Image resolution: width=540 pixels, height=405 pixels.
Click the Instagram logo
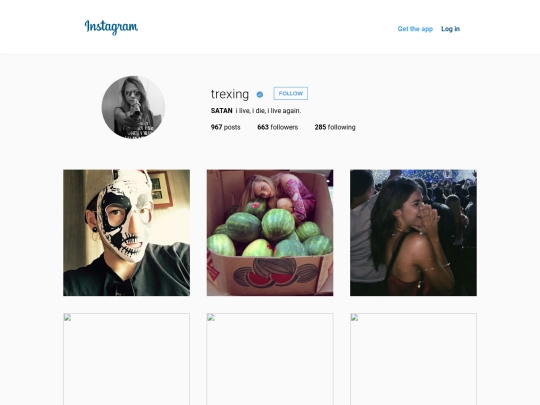pos(111,27)
